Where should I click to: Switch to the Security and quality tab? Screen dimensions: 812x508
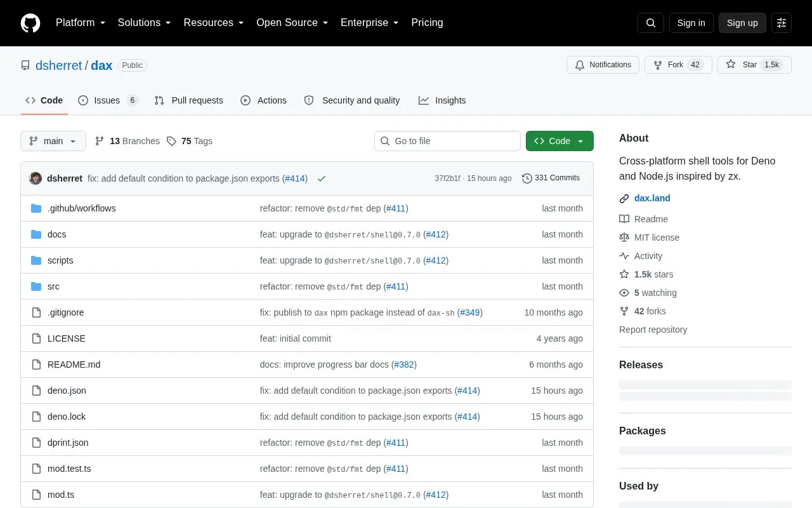(352, 100)
